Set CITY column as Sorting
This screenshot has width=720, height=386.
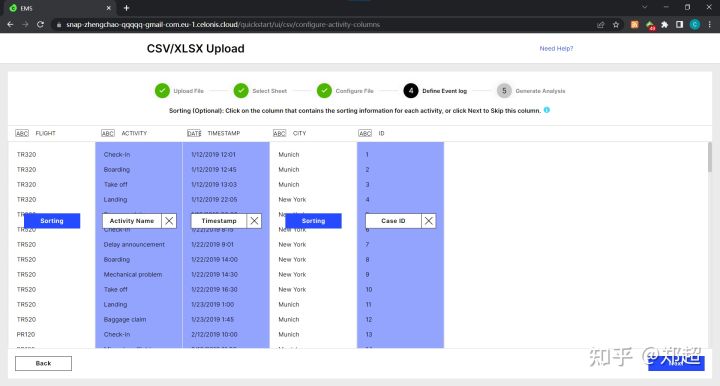(313, 221)
